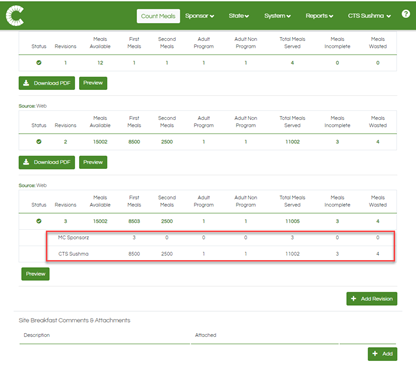Click the Description column header
Image resolution: width=416 pixels, height=365 pixels.
pos(37,335)
